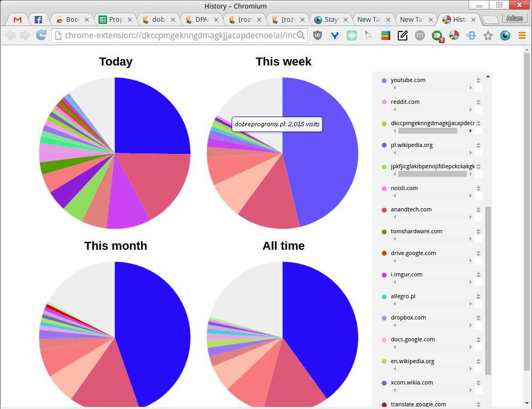
Task: Select the 'drive.google.com' legend entry
Action: click(413, 253)
